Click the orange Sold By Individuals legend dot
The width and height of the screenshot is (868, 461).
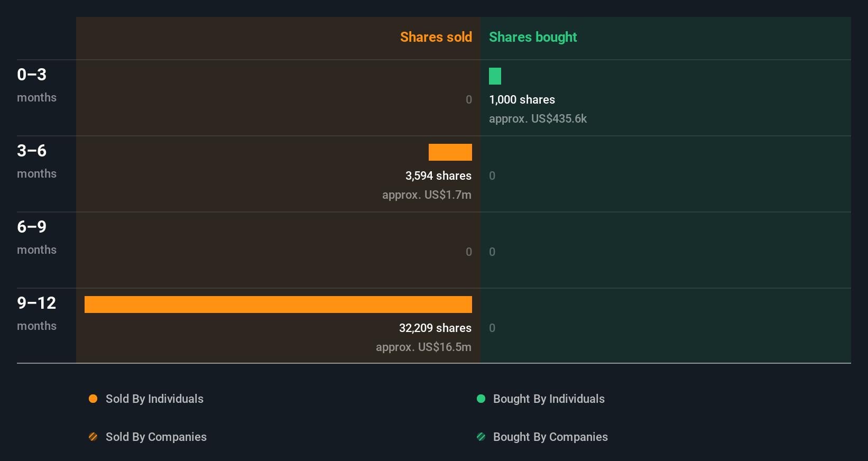(x=93, y=399)
